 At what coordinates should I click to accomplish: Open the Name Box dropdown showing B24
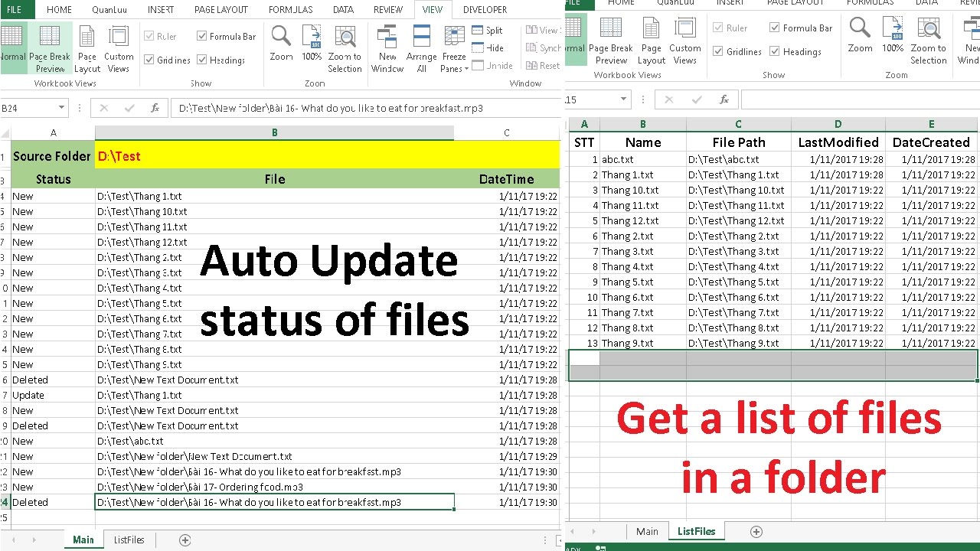[x=61, y=108]
